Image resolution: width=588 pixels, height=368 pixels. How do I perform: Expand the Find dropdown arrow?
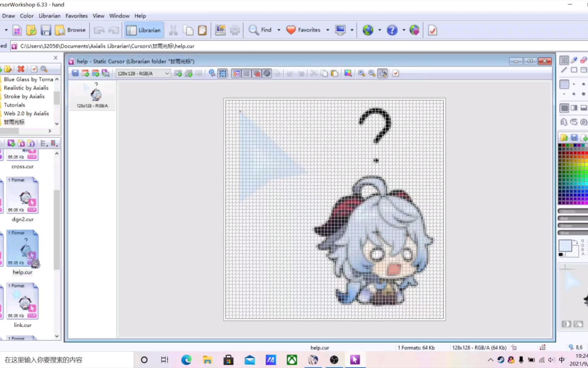279,30
